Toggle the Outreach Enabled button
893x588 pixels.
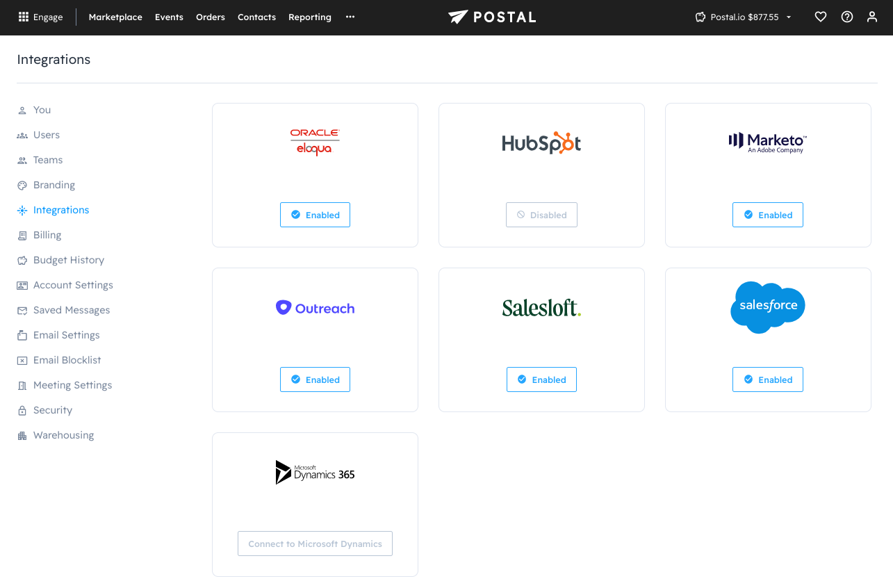(315, 379)
